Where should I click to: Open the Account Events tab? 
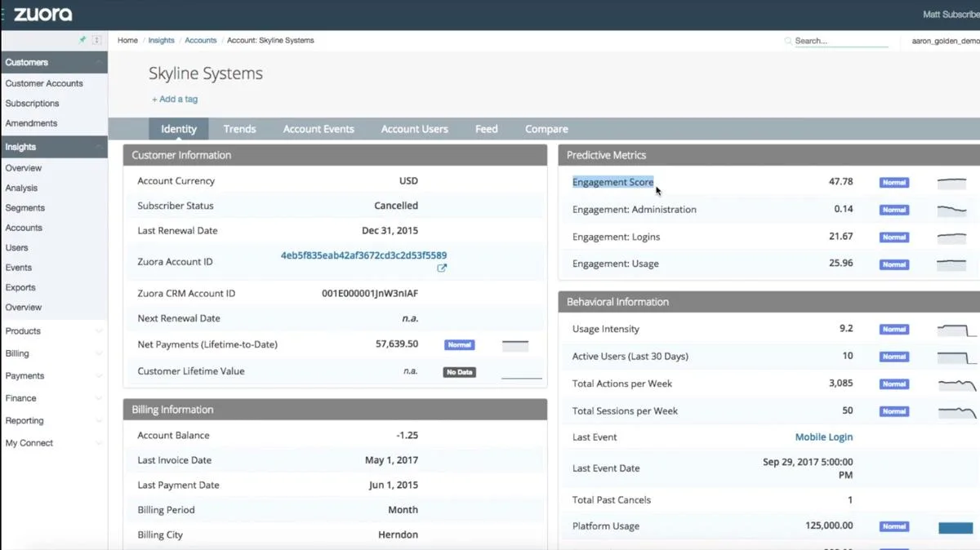pyautogui.click(x=318, y=129)
